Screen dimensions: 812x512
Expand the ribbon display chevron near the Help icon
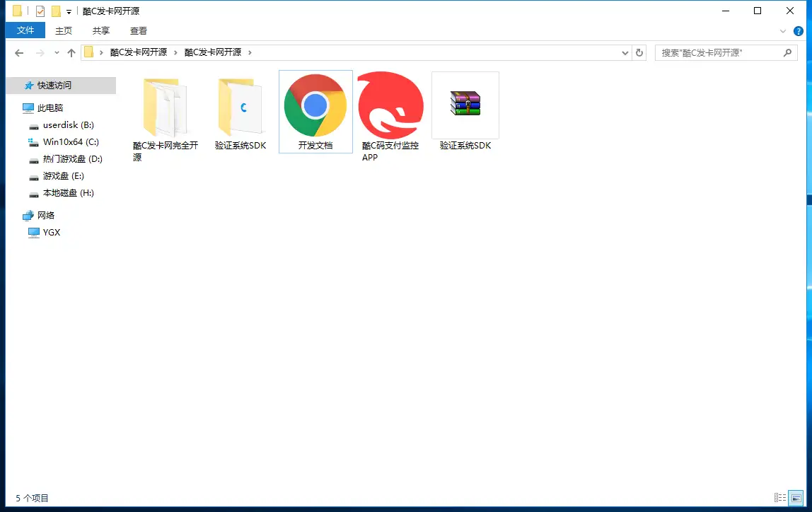[782, 30]
